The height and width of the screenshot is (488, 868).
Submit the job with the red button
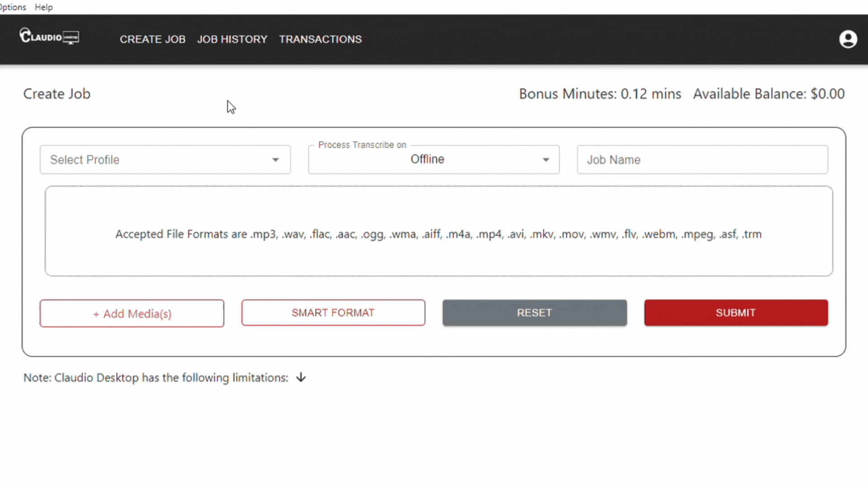[736, 313]
